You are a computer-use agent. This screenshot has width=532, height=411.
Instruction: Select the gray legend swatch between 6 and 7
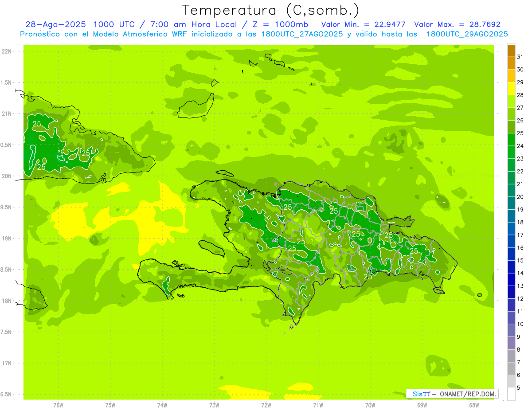tap(511, 368)
